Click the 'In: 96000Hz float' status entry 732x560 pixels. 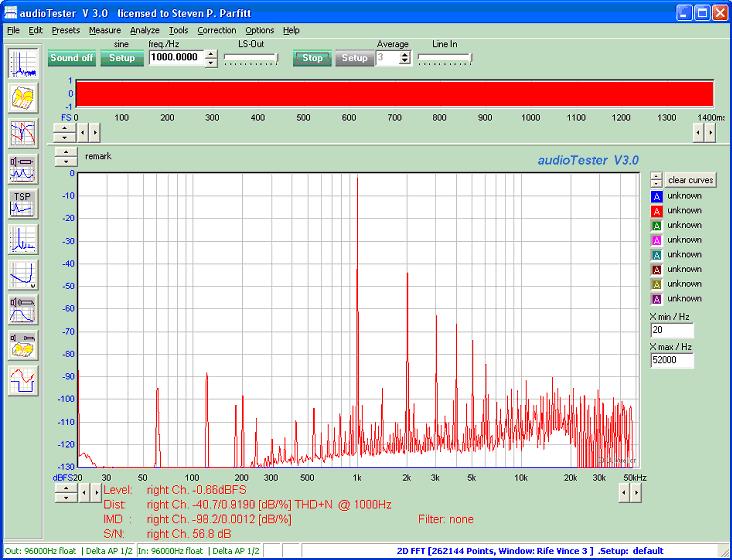click(x=171, y=551)
